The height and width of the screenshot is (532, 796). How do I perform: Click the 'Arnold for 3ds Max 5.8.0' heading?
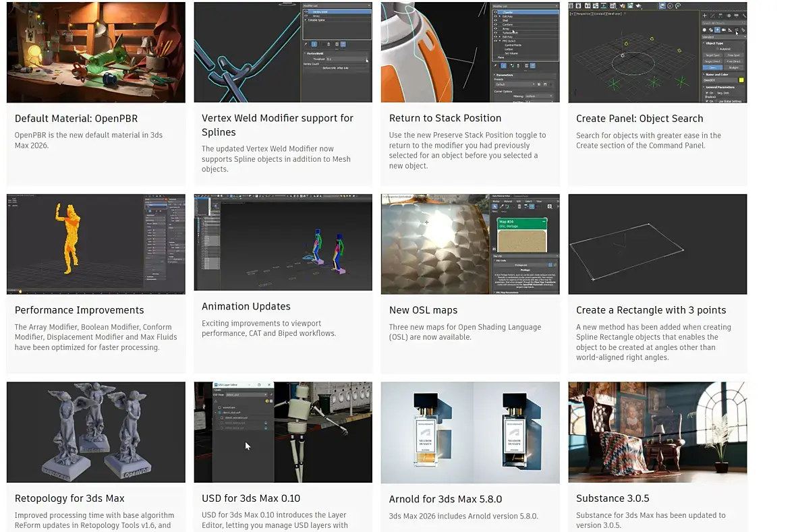[445, 499]
